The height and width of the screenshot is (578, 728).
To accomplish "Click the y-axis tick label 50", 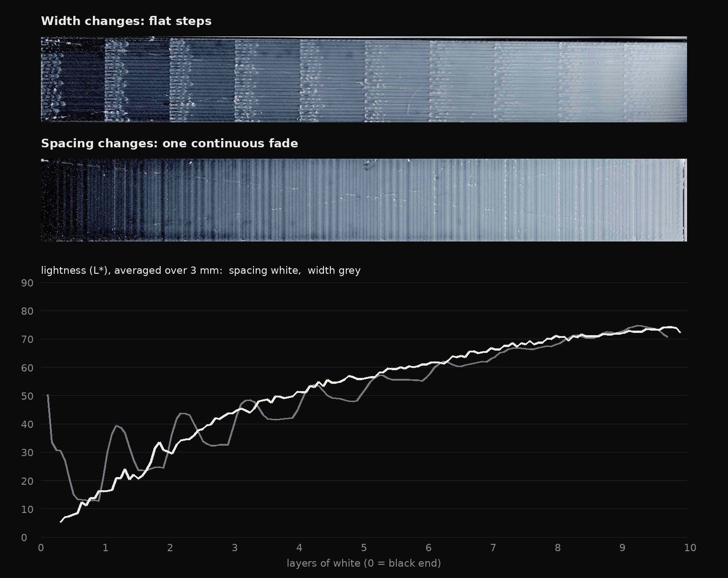I will pyautogui.click(x=27, y=396).
